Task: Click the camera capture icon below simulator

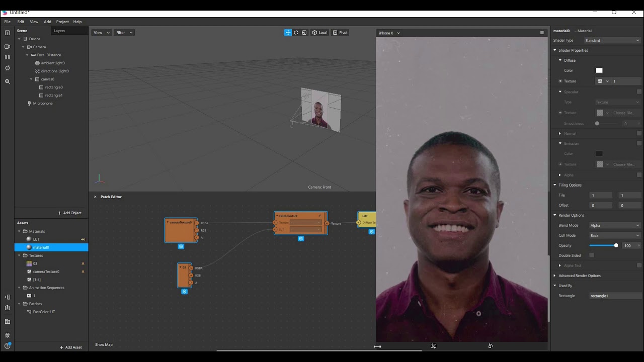Action: click(x=433, y=346)
